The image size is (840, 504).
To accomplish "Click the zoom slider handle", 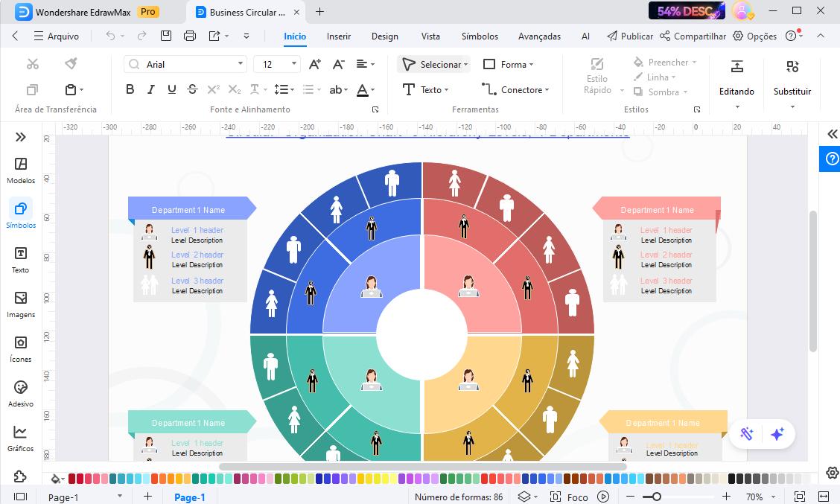I will pyautogui.click(x=656, y=497).
